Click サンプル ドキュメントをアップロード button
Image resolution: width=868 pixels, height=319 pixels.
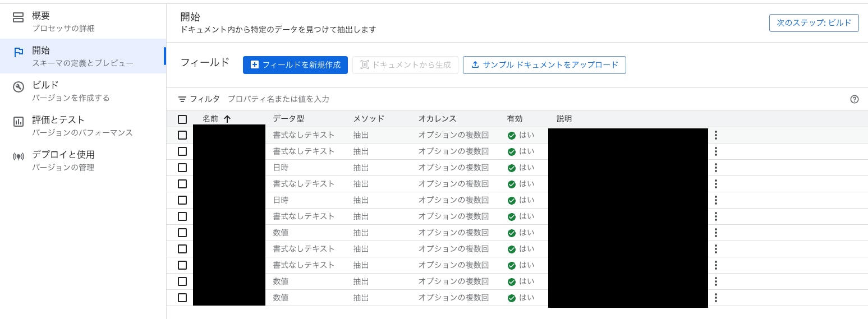pos(544,65)
